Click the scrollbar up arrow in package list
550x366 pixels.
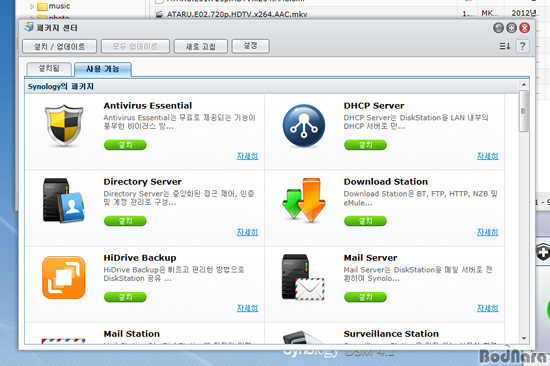(524, 85)
